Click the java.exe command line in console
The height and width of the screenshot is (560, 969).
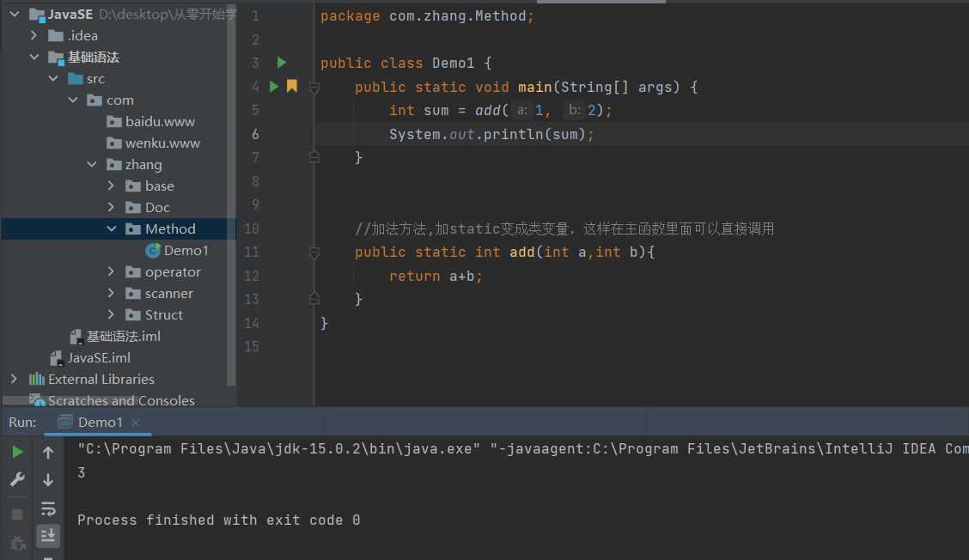(x=522, y=448)
